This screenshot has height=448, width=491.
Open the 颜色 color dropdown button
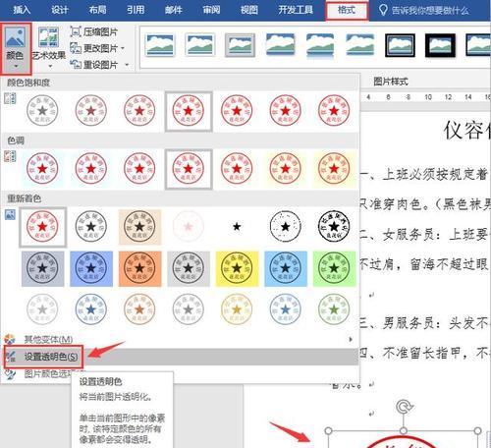(16, 48)
